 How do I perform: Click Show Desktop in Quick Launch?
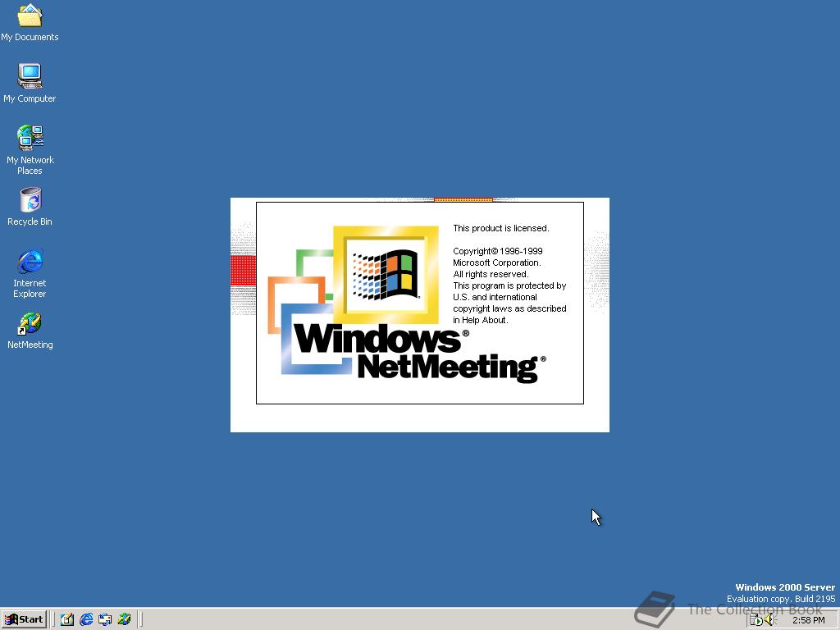point(67,619)
